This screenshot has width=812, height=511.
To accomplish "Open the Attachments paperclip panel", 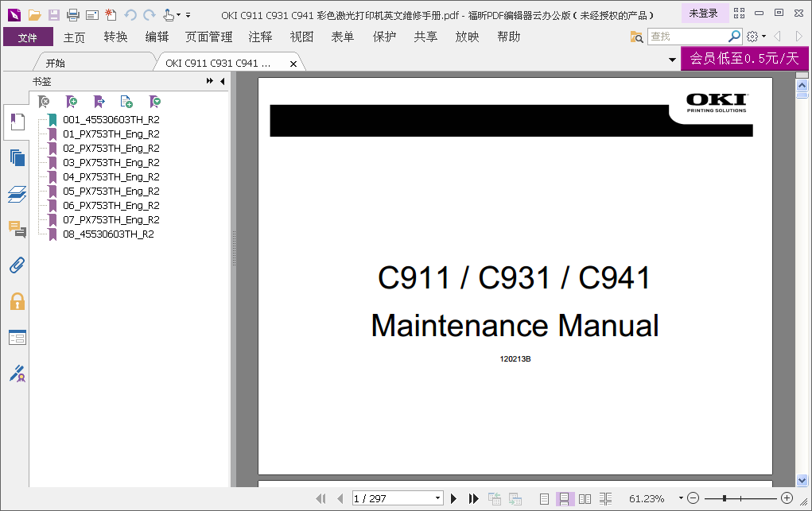I will tap(17, 265).
